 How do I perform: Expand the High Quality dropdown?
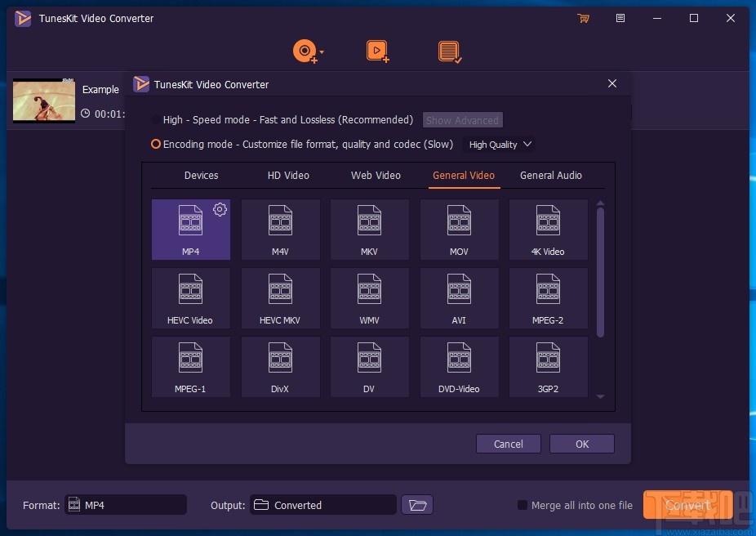[x=500, y=145]
